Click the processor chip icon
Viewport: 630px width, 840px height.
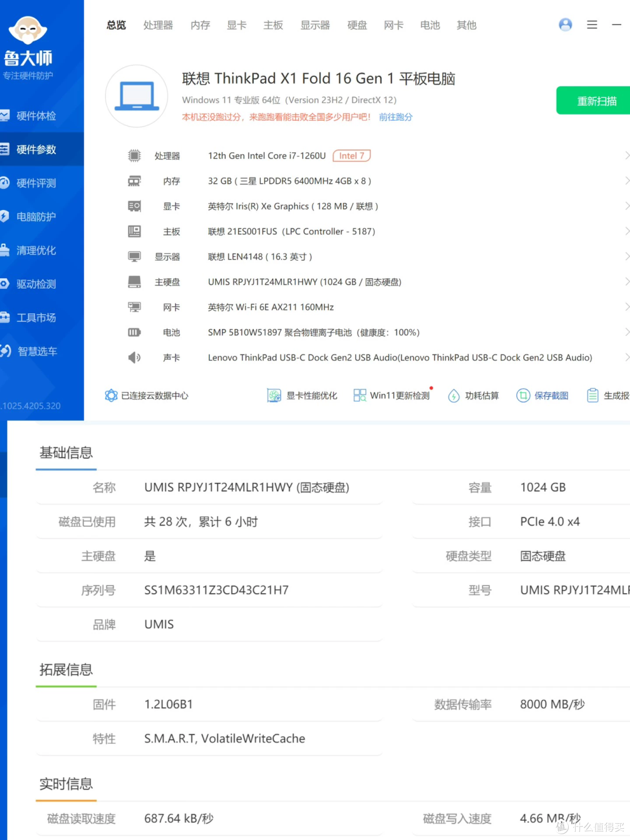135,156
